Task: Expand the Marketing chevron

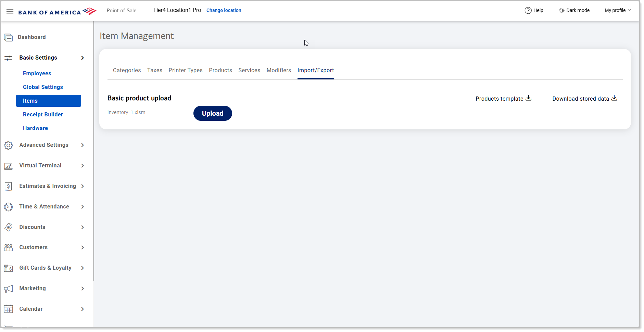Action: tap(83, 289)
